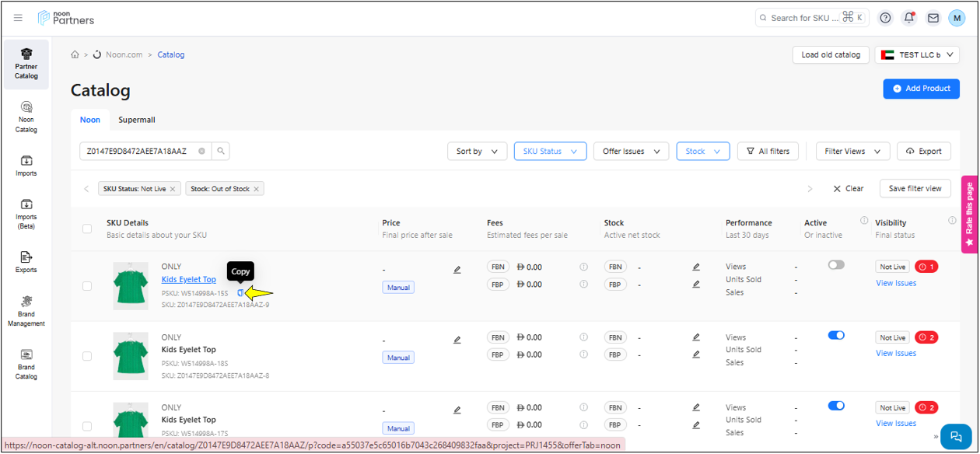The width and height of the screenshot is (980, 454).
Task: Open the help question mark icon
Action: point(885,18)
